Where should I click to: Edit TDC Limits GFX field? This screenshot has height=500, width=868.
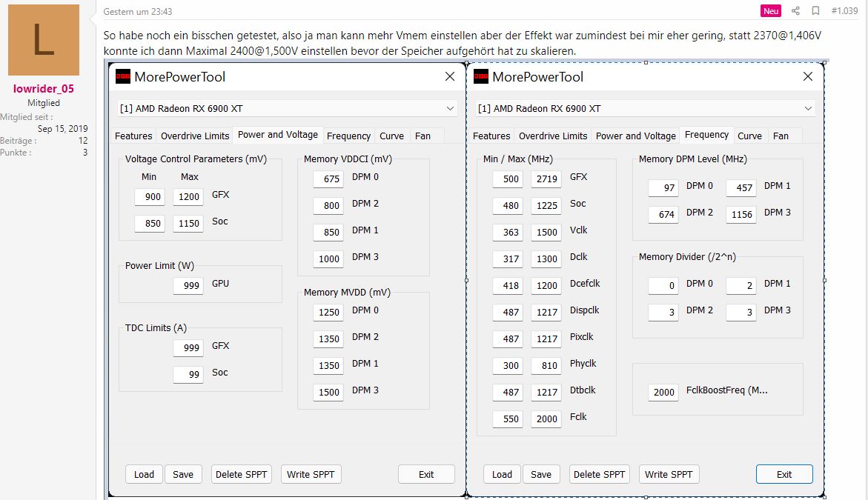pyautogui.click(x=188, y=347)
